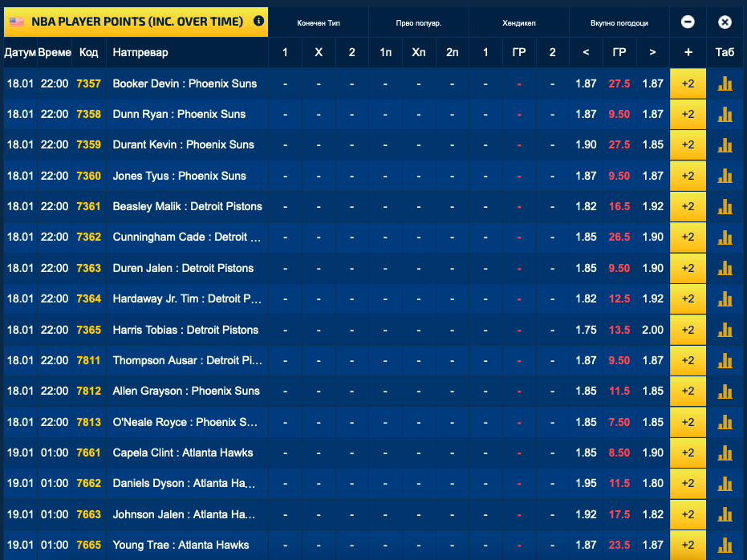Screen dimensions: 747x560
Task: Expand +2 more bets for Thompson Ausar
Action: coord(688,360)
